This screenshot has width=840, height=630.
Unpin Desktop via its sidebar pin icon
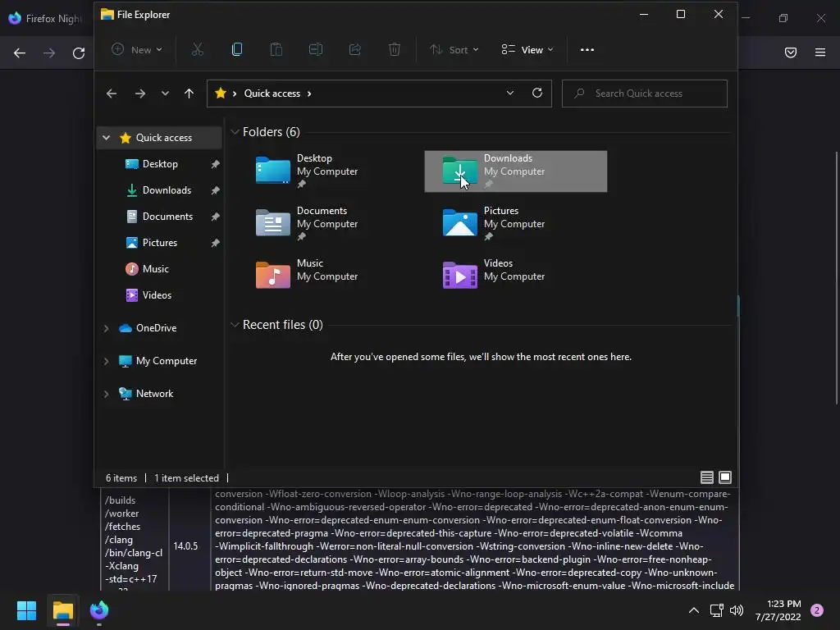click(x=216, y=164)
